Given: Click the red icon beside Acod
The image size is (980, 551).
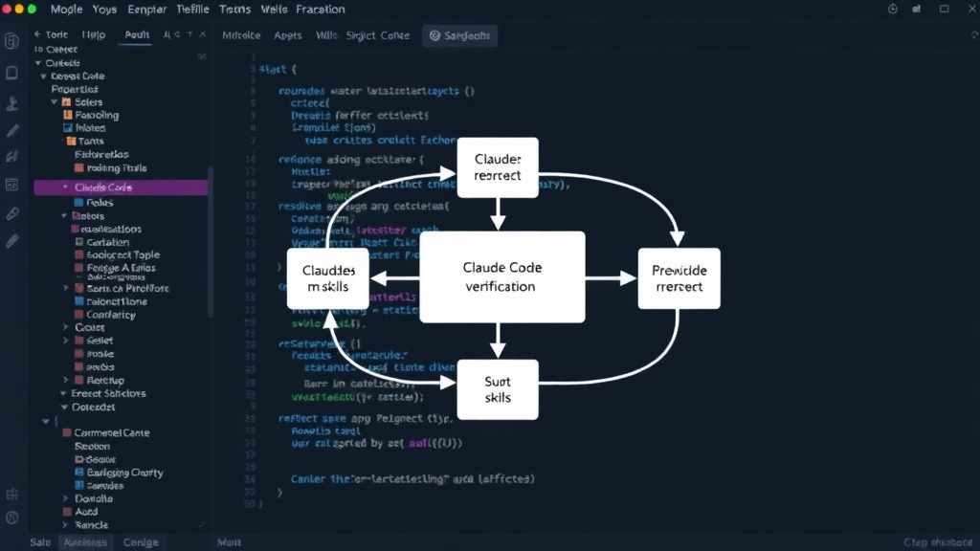Looking at the screenshot, I should 67,512.
